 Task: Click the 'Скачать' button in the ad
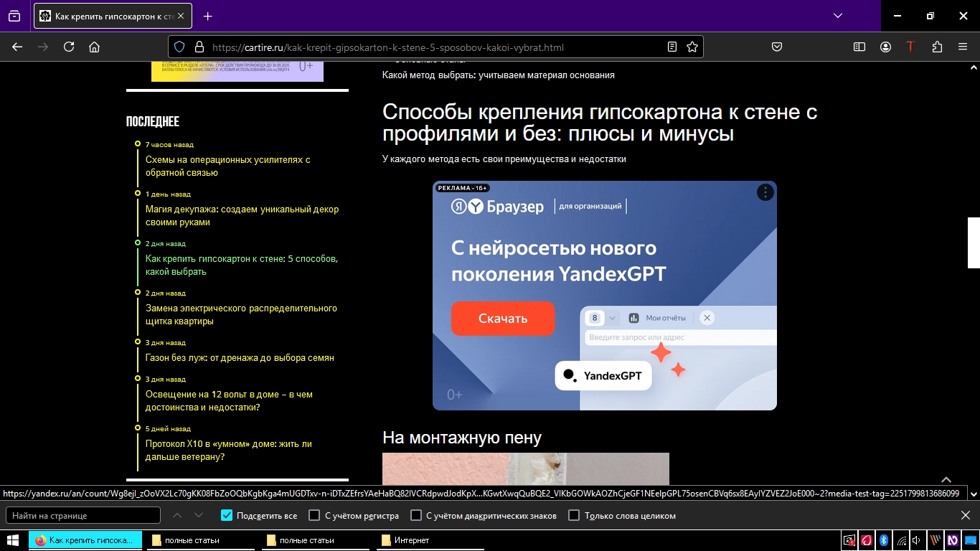[x=503, y=319]
